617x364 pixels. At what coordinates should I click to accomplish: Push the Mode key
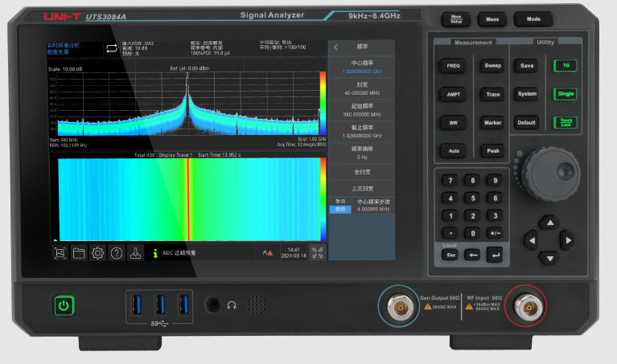point(533,18)
